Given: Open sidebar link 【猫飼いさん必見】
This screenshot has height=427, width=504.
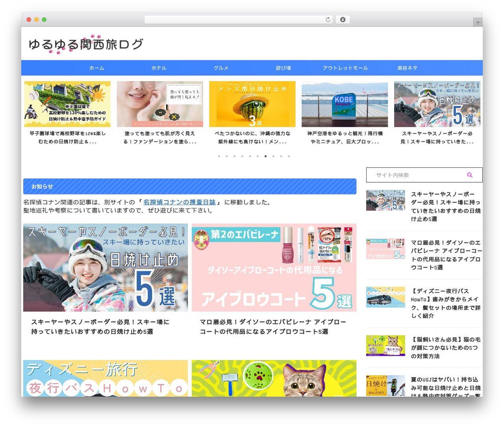Looking at the screenshot, I should (x=445, y=348).
